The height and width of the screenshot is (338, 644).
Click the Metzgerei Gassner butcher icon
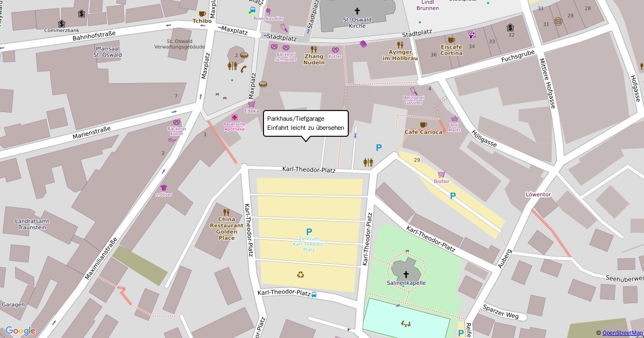[x=413, y=91]
